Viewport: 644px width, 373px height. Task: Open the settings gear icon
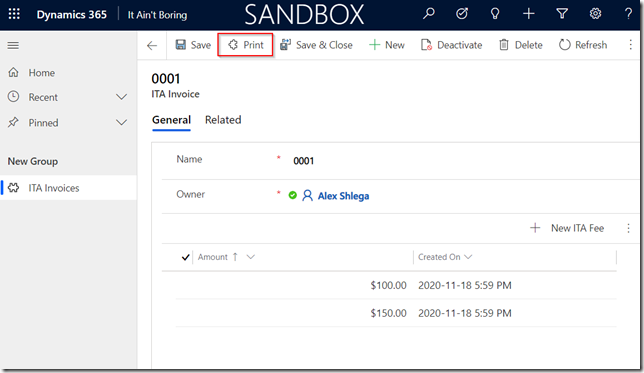click(595, 14)
